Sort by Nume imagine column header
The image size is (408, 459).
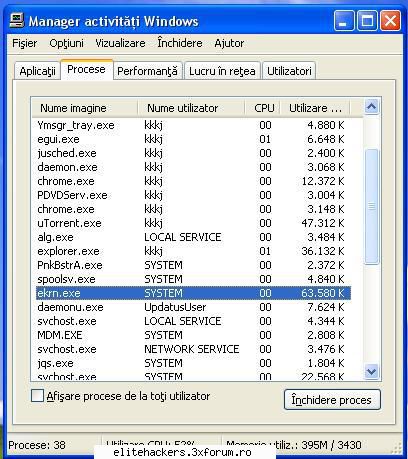[85, 108]
